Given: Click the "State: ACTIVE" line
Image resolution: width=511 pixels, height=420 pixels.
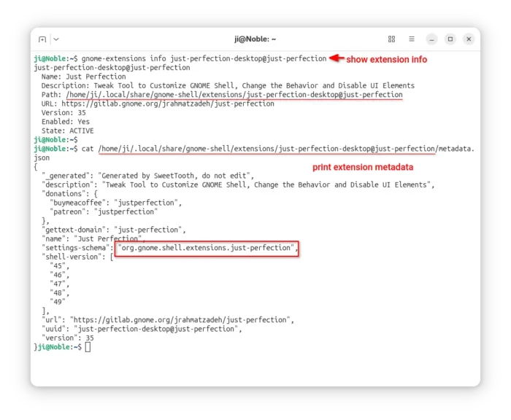Looking at the screenshot, I should point(67,131).
